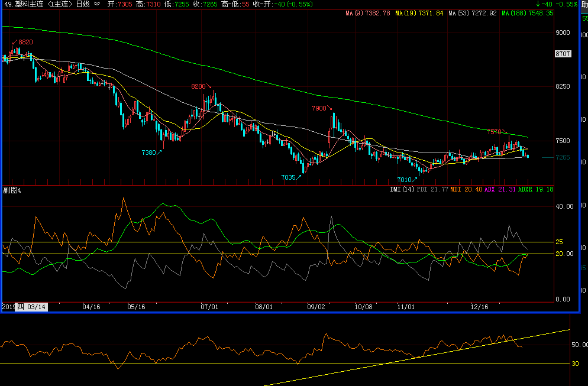The height and width of the screenshot is (386, 588).
Task: Click the 25 threshold line label
Action: click(559, 242)
